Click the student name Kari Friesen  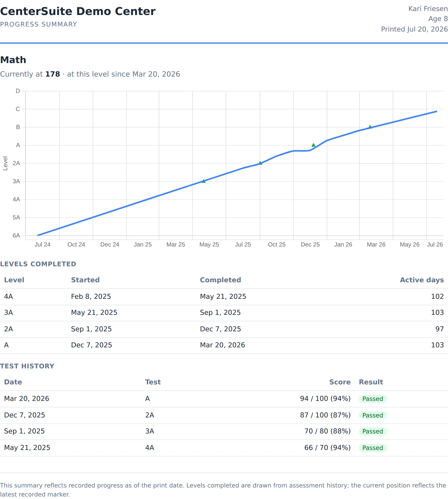coord(428,9)
